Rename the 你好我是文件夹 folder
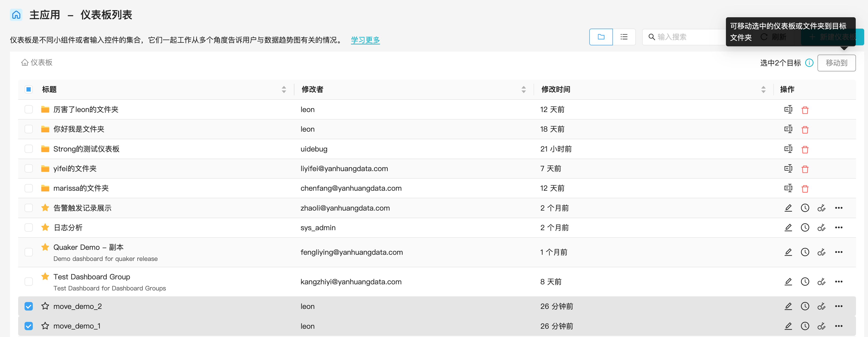 pos(788,129)
